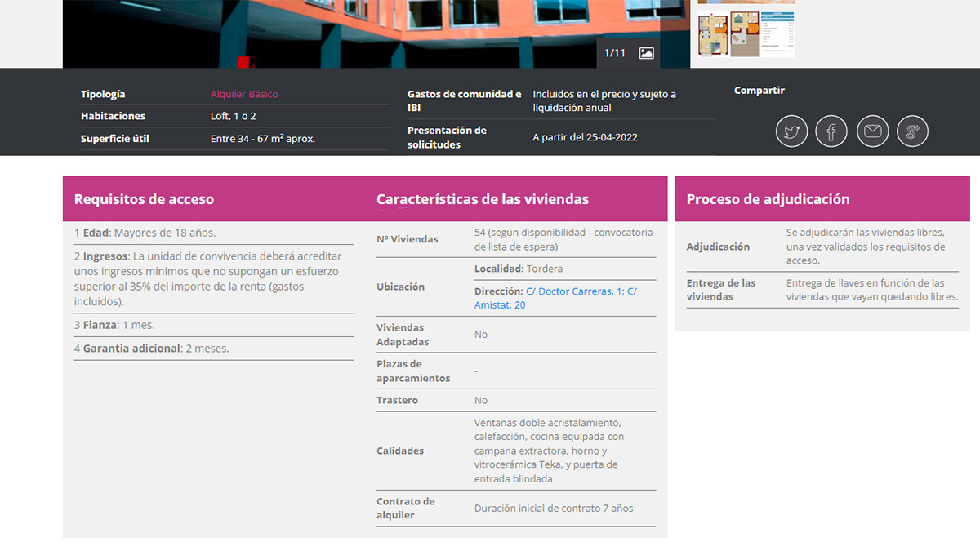Select the Requisitos de acceso heading

tap(144, 199)
